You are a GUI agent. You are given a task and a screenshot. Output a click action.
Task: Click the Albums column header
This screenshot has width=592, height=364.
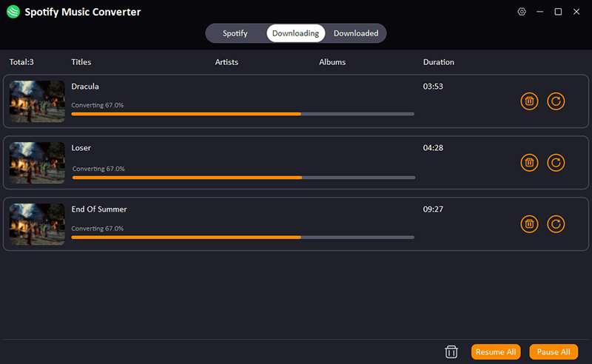[332, 62]
